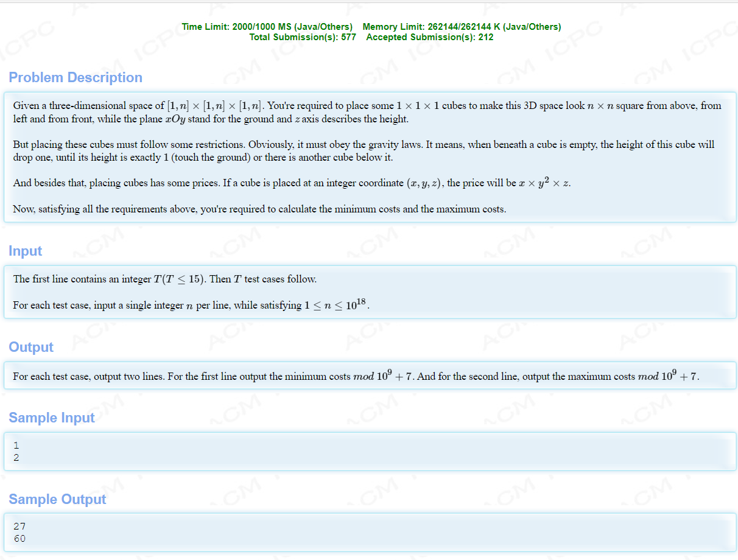Click the Total Submission(s): 577 text
This screenshot has height=560, width=738.
pos(303,37)
